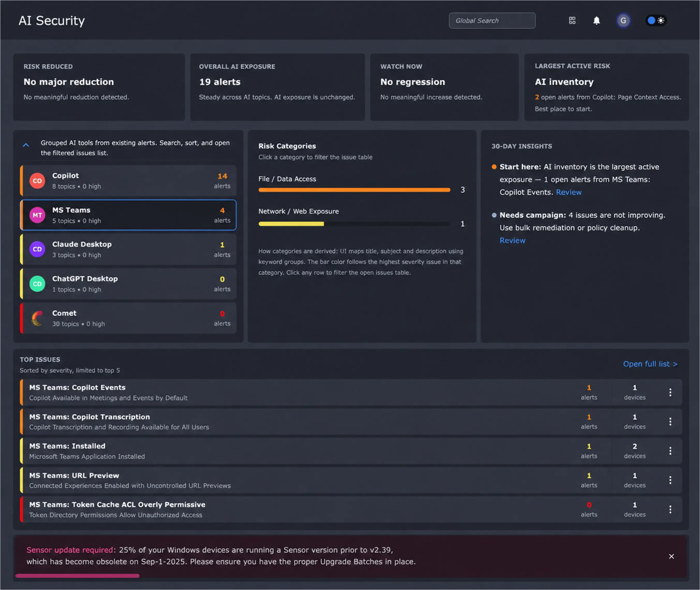Click the orange Start here bullet dot
Viewport: 700px width, 590px height.
pos(494,167)
